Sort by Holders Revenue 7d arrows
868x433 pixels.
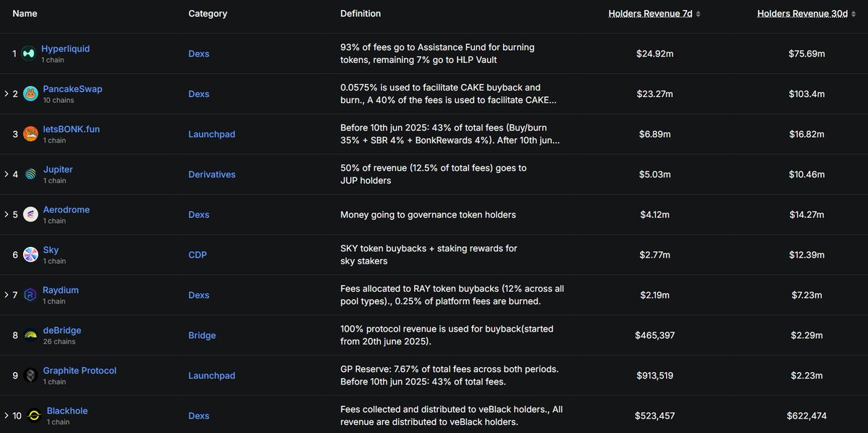point(698,14)
